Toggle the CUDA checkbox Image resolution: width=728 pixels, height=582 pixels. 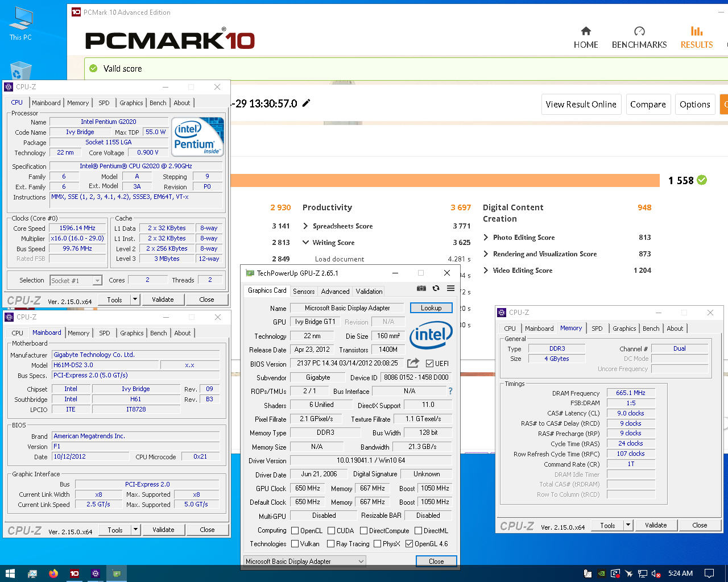[331, 530]
